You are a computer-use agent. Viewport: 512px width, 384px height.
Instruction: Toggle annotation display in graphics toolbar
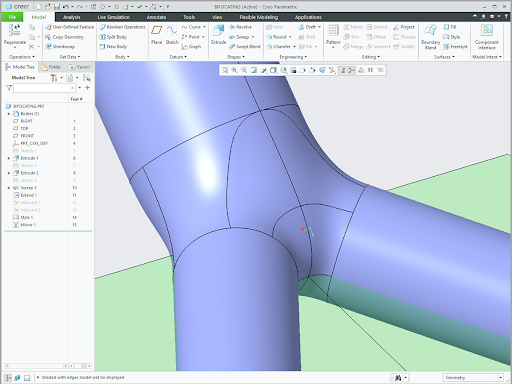(x=342, y=70)
